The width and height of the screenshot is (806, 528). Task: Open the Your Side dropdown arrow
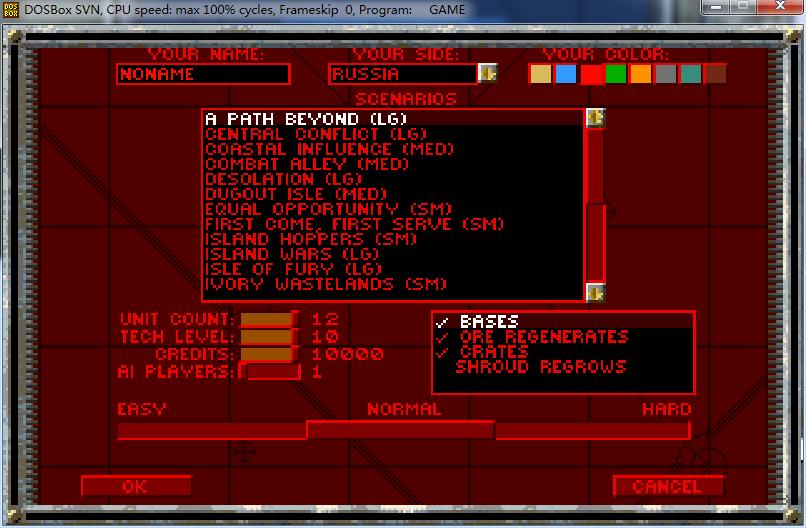[487, 73]
